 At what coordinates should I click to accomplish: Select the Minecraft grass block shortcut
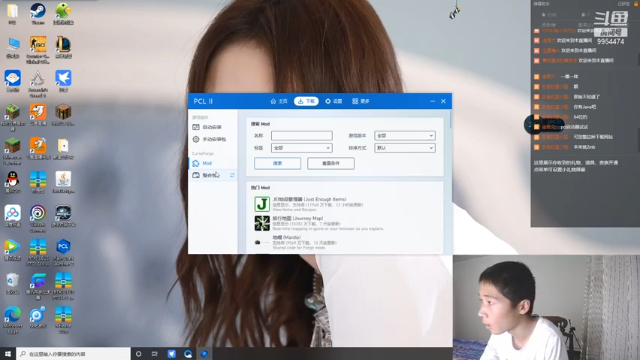(13, 118)
